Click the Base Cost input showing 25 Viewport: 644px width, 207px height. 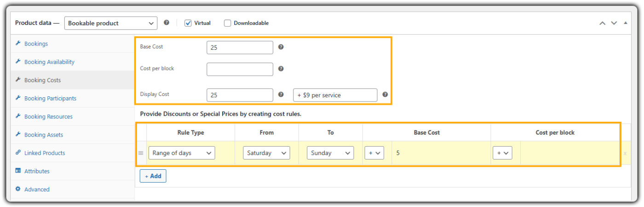click(240, 47)
